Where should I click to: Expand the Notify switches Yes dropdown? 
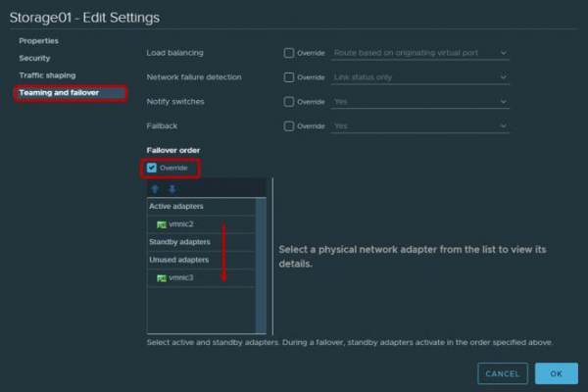(420, 101)
